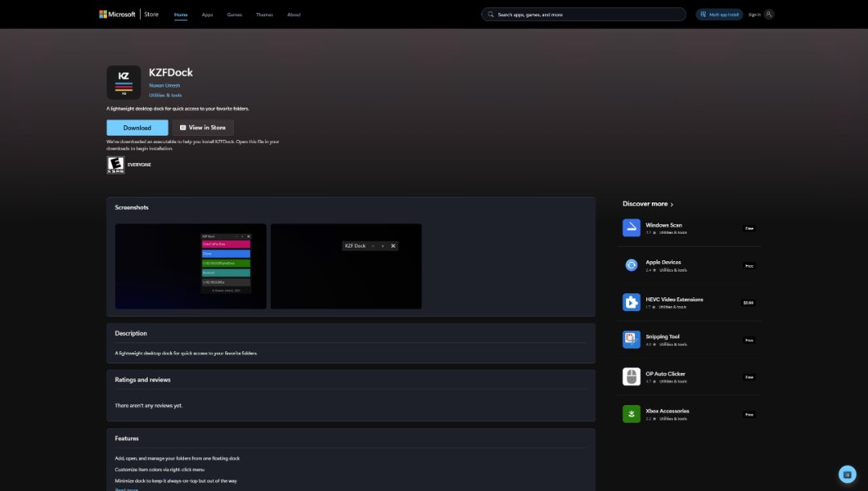Select the Apple Devices title text

tap(663, 263)
